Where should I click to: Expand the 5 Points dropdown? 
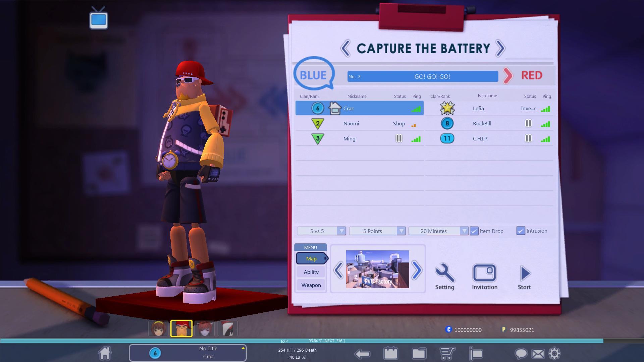[401, 231]
